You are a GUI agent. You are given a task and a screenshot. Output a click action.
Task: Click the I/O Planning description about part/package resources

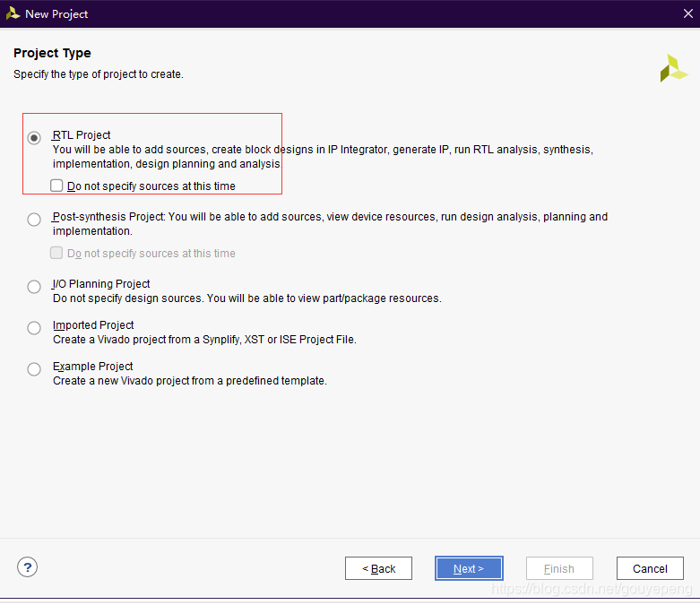click(x=246, y=298)
